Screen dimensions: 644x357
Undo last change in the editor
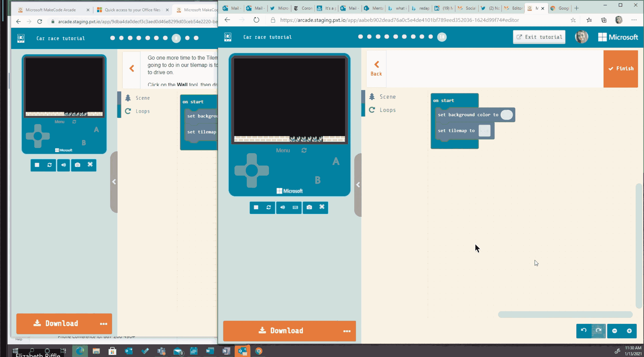pyautogui.click(x=584, y=331)
